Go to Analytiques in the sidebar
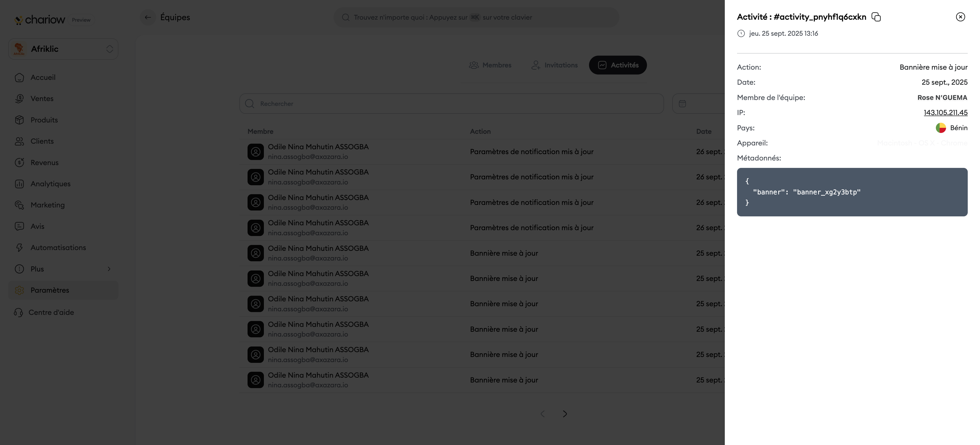Image resolution: width=980 pixels, height=445 pixels. point(50,184)
